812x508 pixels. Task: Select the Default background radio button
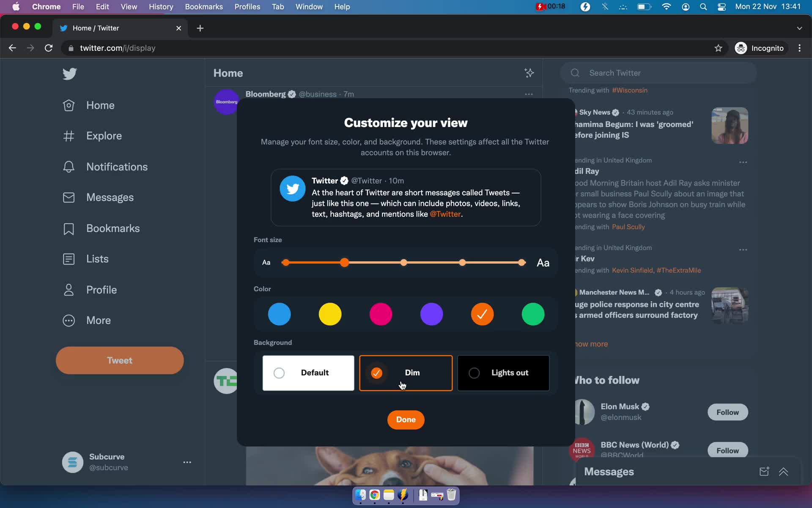pyautogui.click(x=279, y=372)
